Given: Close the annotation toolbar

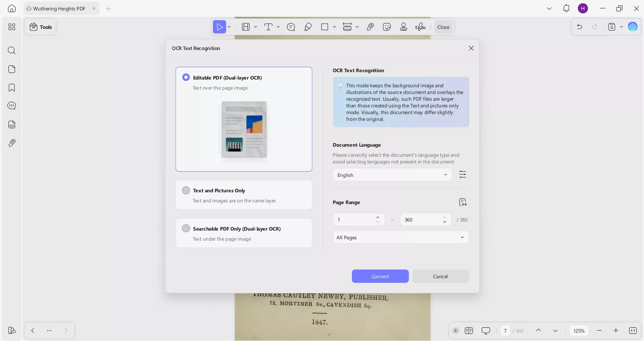Looking at the screenshot, I should (x=444, y=27).
